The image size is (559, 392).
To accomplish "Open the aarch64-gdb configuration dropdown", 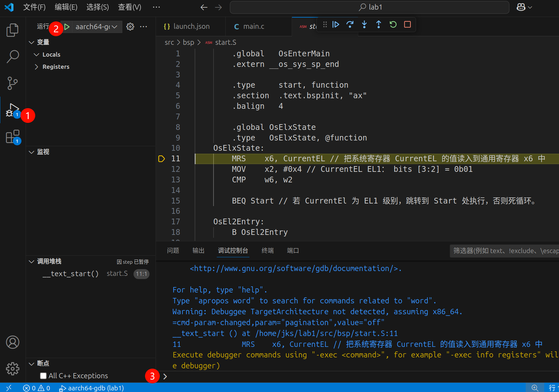I will coord(115,27).
